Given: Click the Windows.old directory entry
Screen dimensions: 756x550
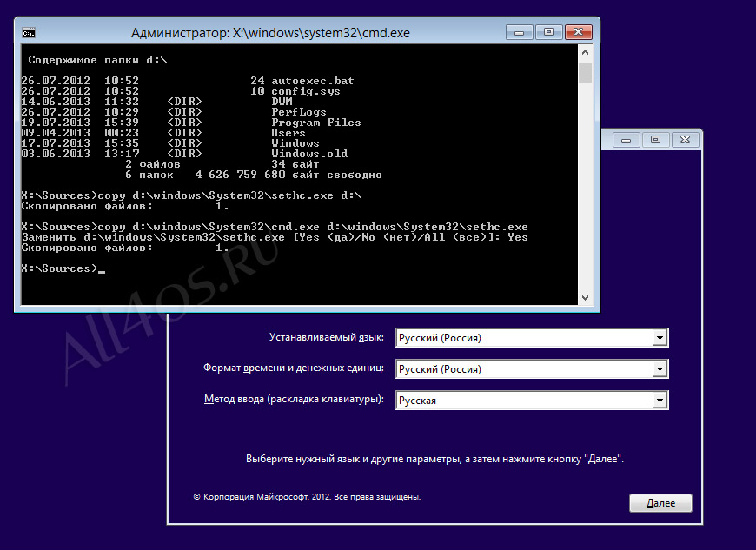Looking at the screenshot, I should click(309, 154).
